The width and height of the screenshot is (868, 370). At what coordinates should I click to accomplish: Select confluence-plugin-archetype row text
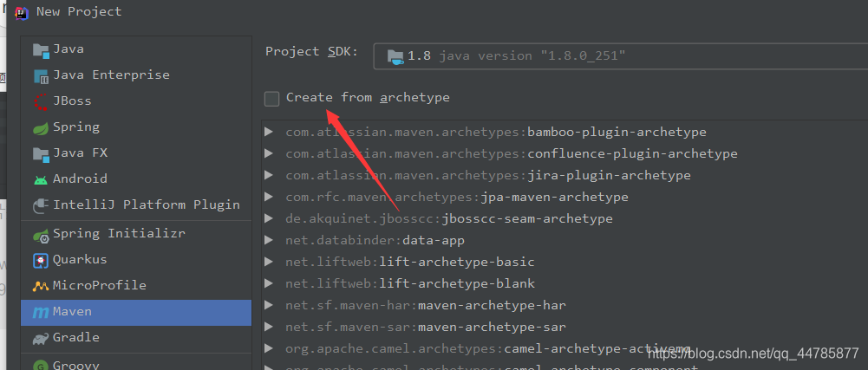[x=512, y=154]
